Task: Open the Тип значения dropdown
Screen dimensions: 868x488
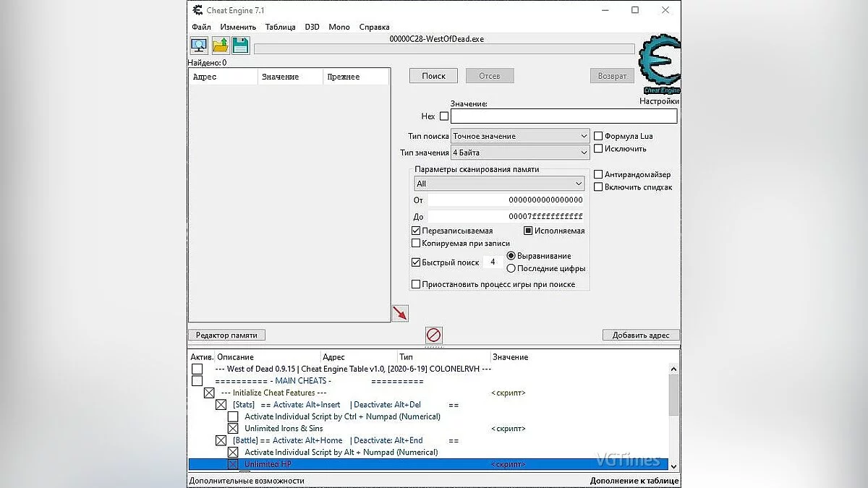Action: [520, 153]
